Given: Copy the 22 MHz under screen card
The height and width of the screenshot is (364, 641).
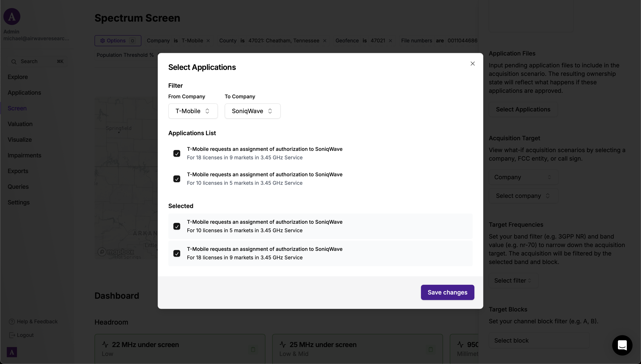Looking at the screenshot, I should coord(253,350).
